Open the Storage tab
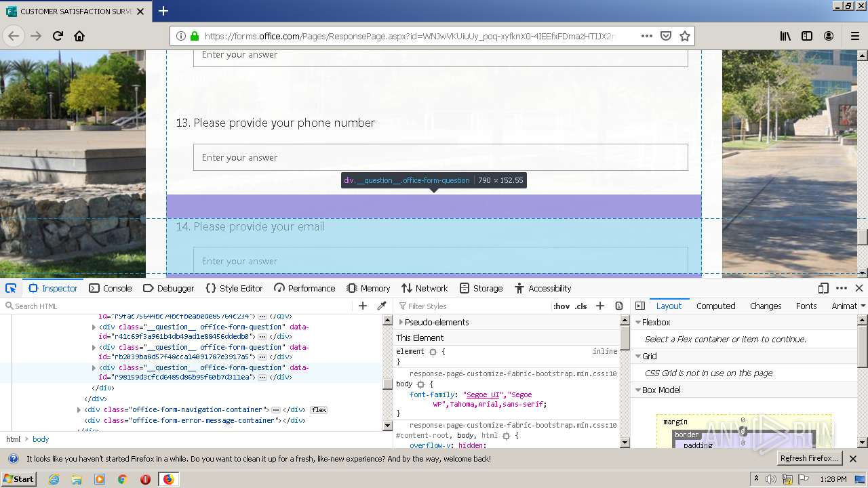The height and width of the screenshot is (488, 868). [x=481, y=288]
